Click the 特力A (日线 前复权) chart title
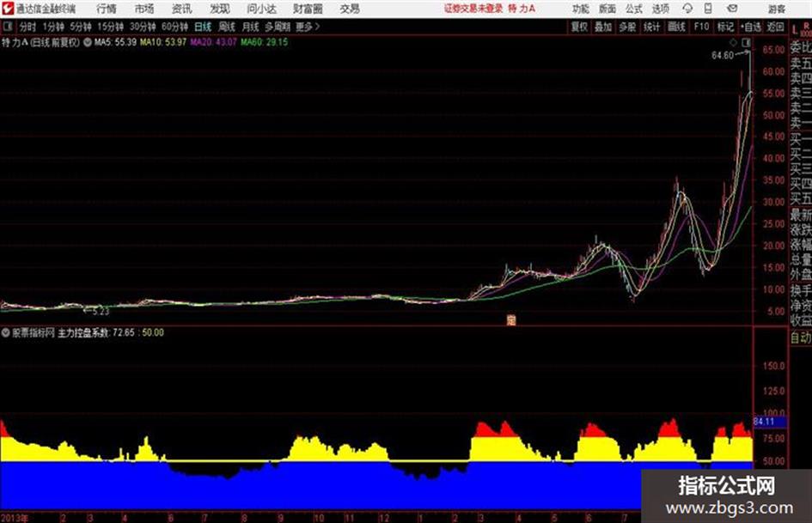This screenshot has height=523, width=812. 41,42
